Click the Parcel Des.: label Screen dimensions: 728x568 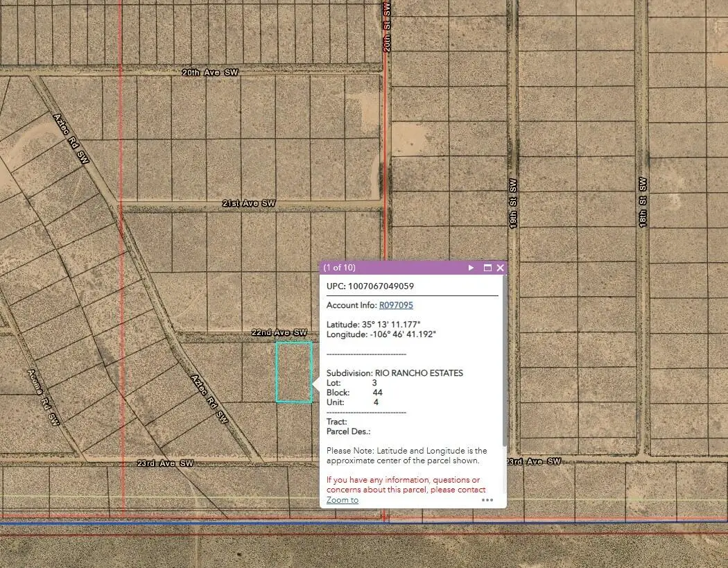348,431
